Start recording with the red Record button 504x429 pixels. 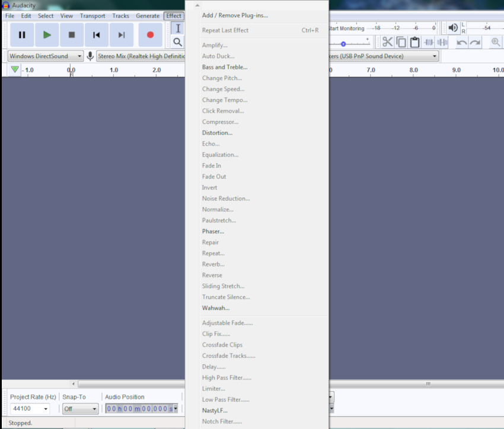(x=150, y=35)
